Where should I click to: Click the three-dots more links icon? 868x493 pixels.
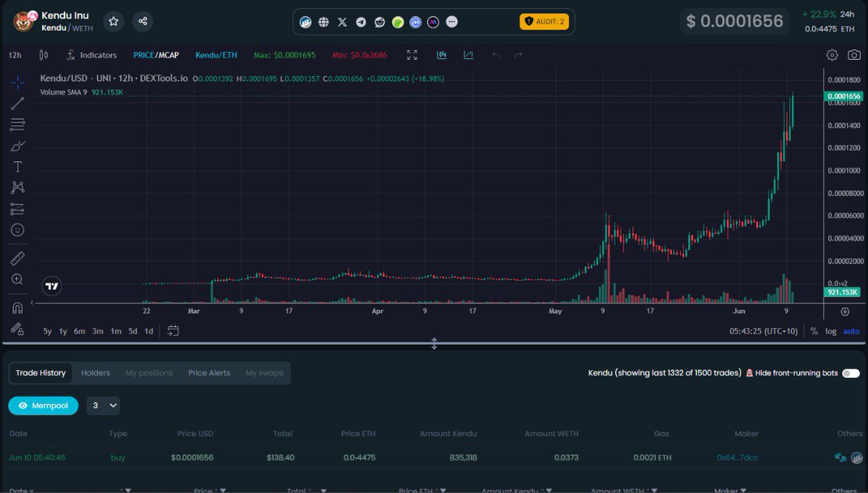(452, 22)
